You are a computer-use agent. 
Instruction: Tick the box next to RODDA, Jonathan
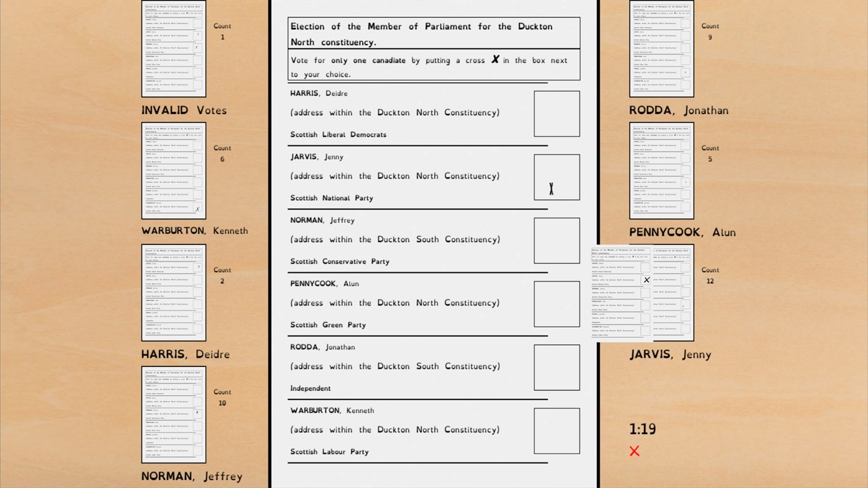click(557, 367)
